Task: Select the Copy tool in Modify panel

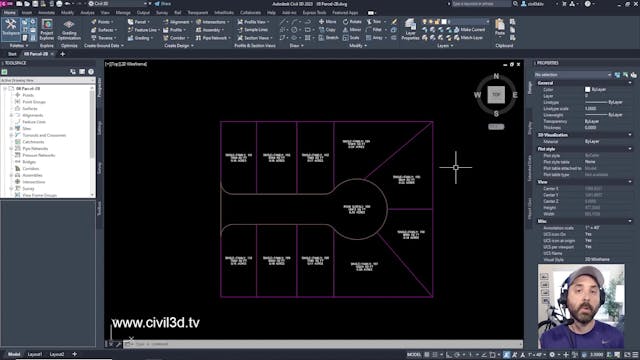Action: click(x=327, y=30)
